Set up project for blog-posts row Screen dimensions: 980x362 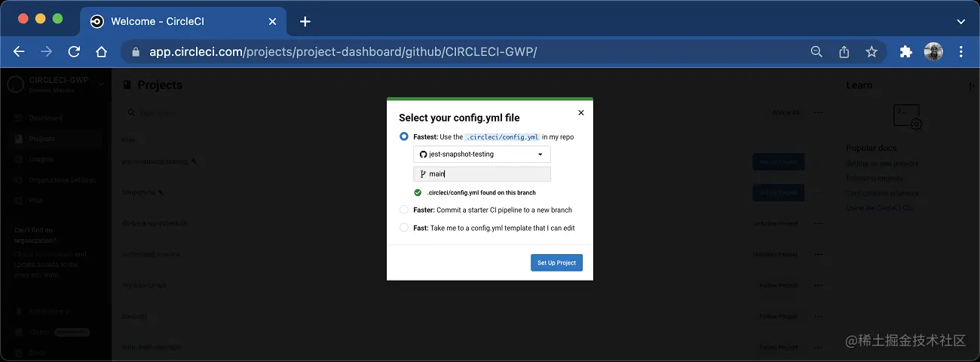tap(778, 193)
